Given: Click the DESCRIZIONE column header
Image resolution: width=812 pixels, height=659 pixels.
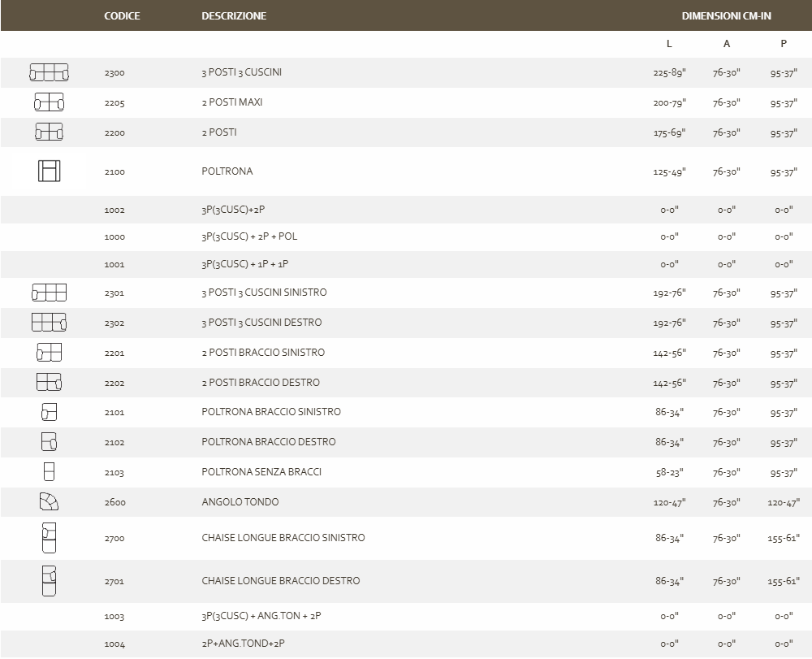Looking at the screenshot, I should point(234,16).
